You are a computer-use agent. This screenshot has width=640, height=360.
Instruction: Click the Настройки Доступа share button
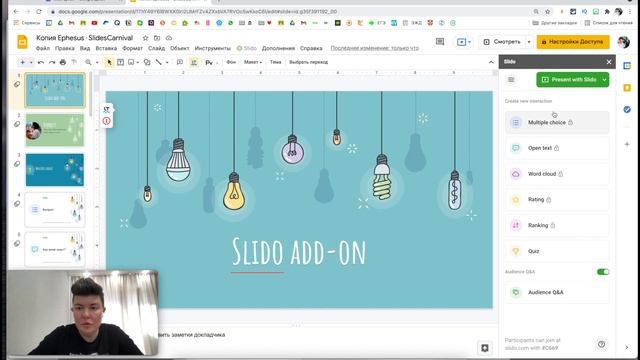(573, 42)
